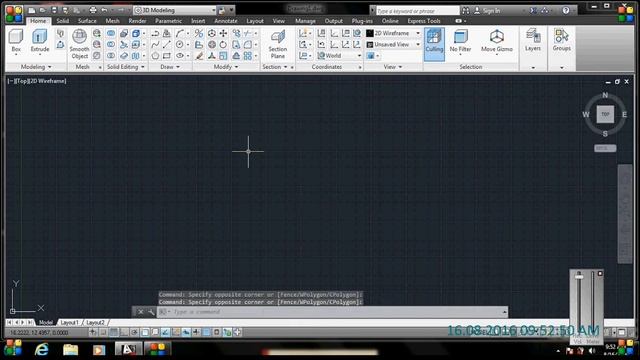Activate the Section Plane tool

pyautogui.click(x=278, y=44)
